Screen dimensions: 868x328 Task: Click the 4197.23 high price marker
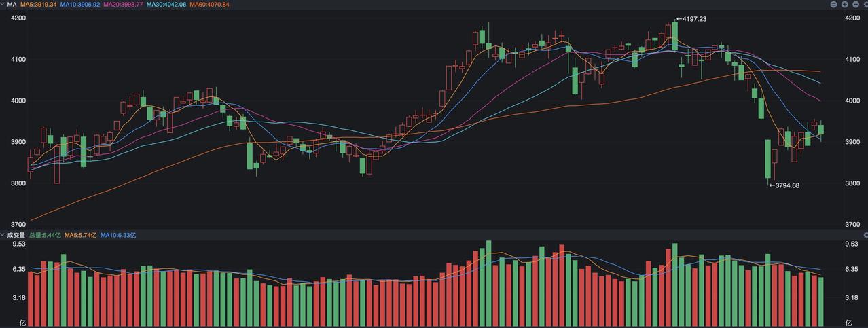click(x=693, y=19)
